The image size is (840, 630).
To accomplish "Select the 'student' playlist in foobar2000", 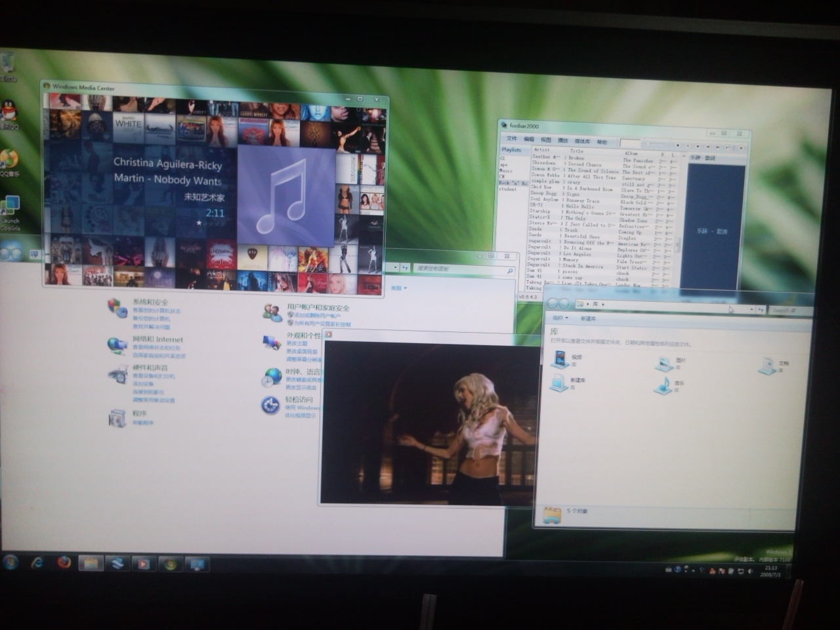I will click(x=508, y=189).
